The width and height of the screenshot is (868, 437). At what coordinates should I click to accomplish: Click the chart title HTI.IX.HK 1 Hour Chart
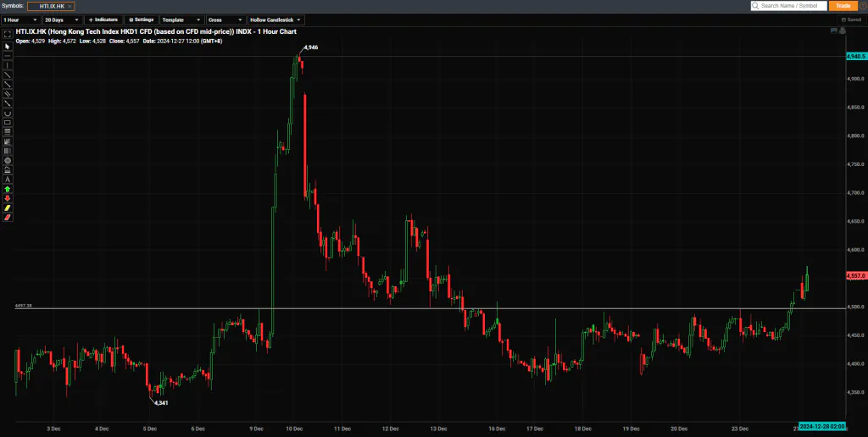[x=156, y=32]
